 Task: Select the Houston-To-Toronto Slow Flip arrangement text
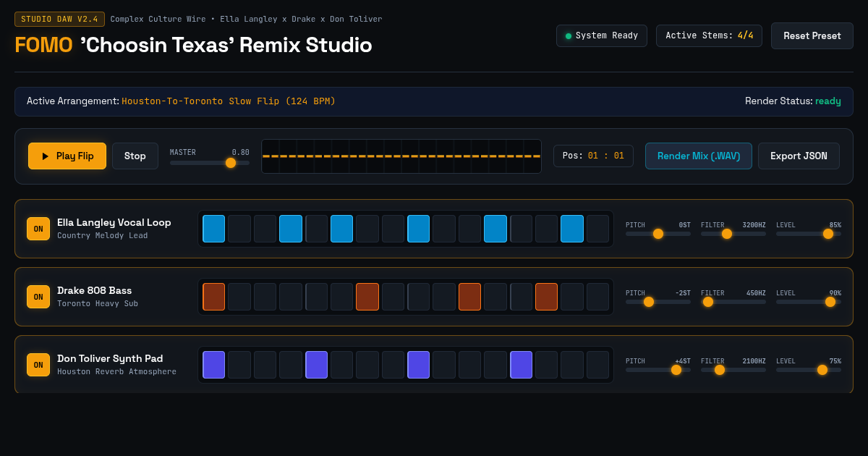(229, 101)
